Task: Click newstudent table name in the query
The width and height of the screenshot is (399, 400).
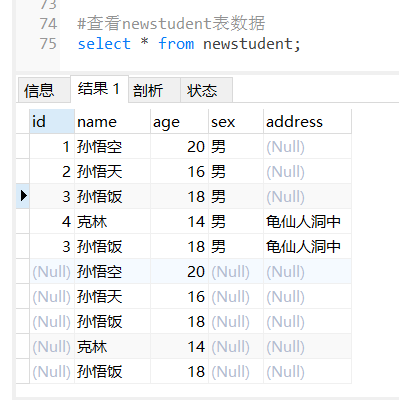Action: pyautogui.click(x=248, y=44)
